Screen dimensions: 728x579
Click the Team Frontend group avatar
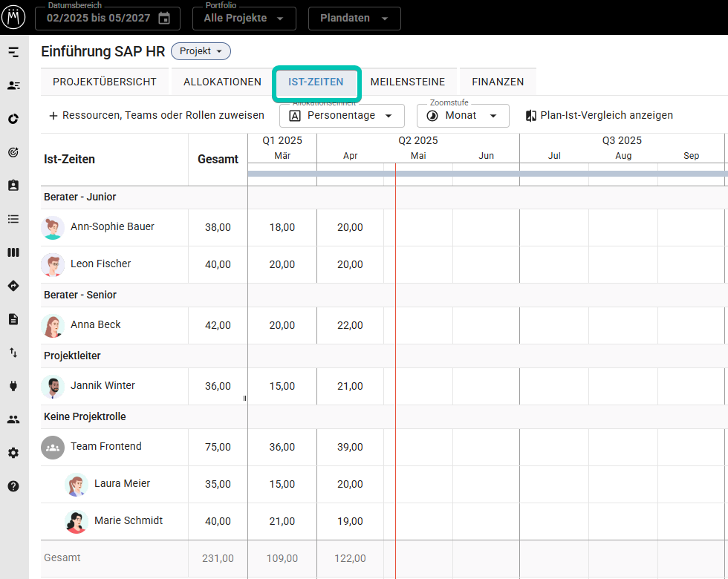(53, 447)
